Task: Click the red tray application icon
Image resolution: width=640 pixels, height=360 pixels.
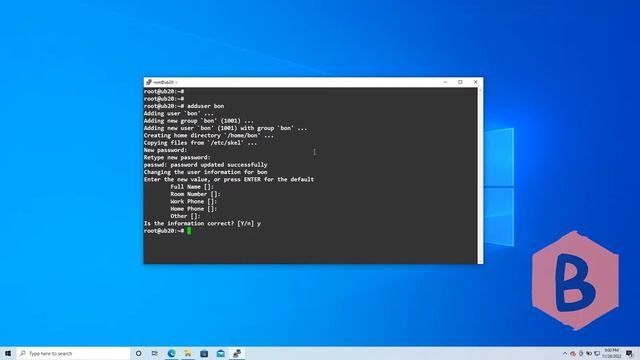Action: pyautogui.click(x=573, y=353)
